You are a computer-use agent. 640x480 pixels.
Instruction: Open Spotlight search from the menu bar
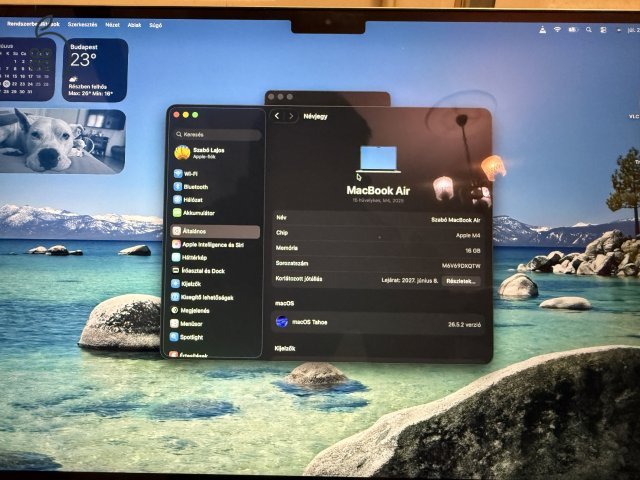(589, 30)
